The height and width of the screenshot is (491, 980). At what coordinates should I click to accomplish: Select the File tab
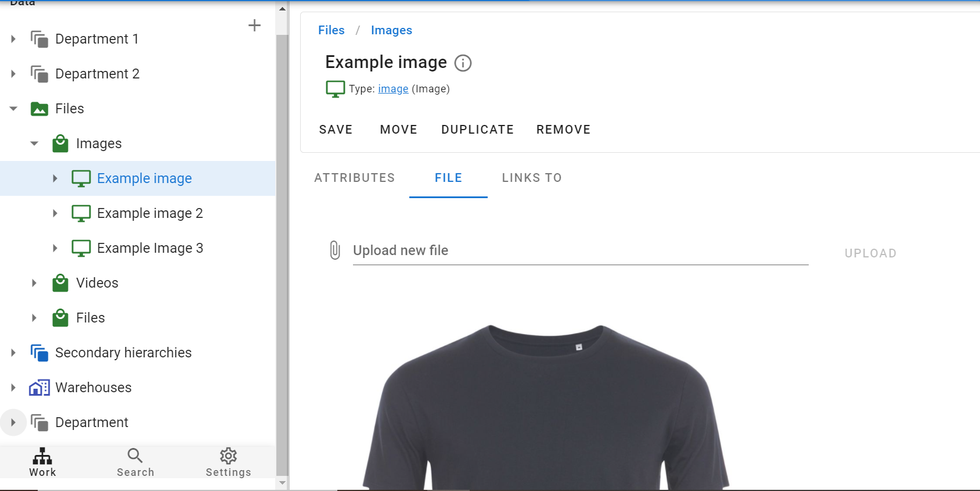tap(448, 178)
